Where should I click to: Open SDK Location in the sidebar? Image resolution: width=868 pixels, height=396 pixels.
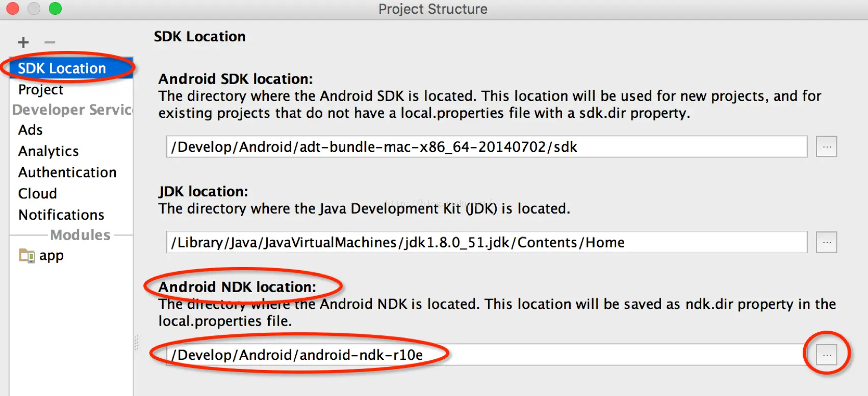[71, 68]
